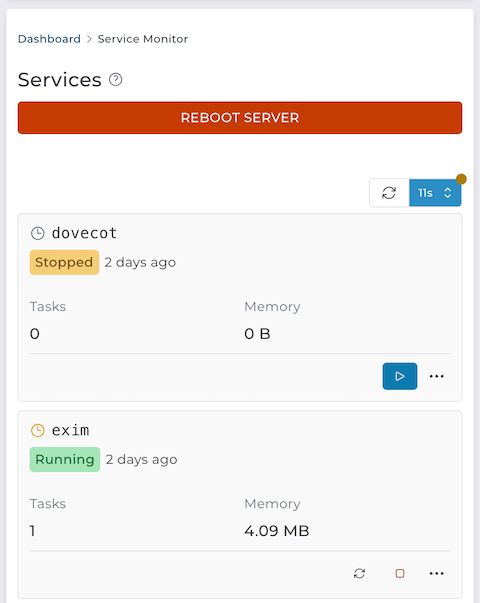Open the 11s auto-refresh interval dropdown
Viewport: 480px width, 603px height.
tap(435, 193)
